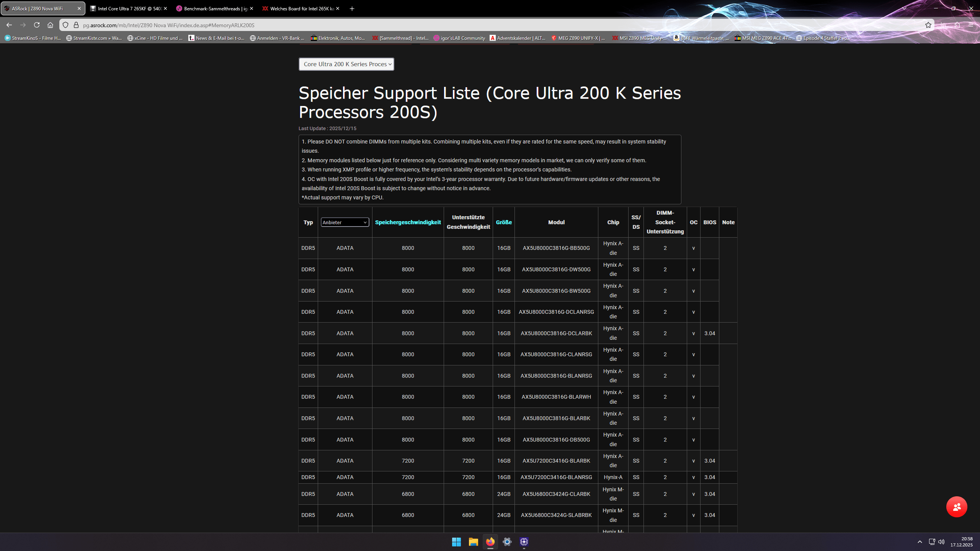This screenshot has width=980, height=551.
Task: Bookmark this page with the star icon
Action: (x=928, y=25)
